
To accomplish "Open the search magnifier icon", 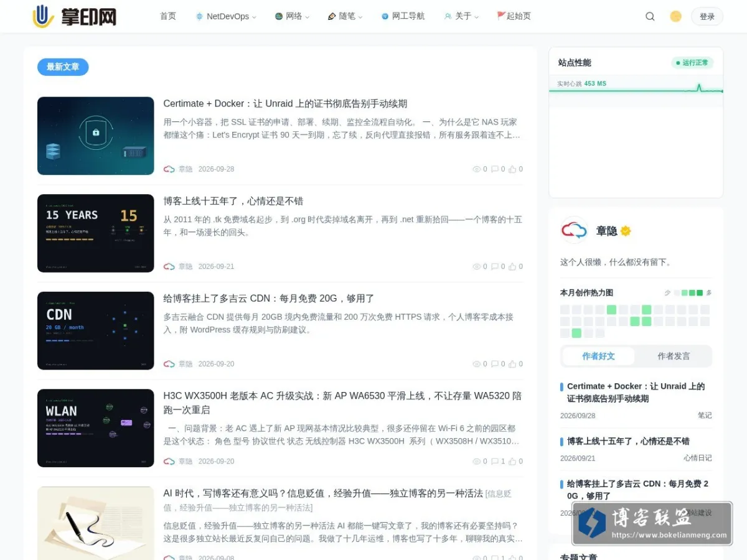I will click(x=650, y=17).
